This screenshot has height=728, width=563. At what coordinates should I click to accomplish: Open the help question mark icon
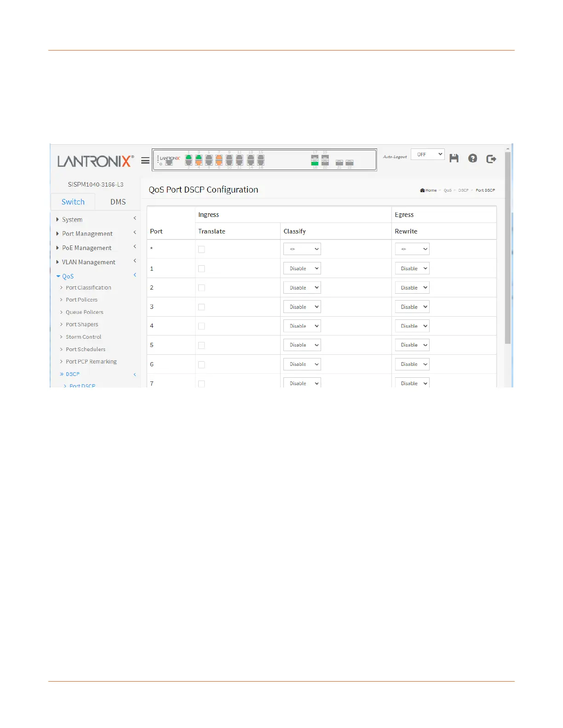point(472,158)
